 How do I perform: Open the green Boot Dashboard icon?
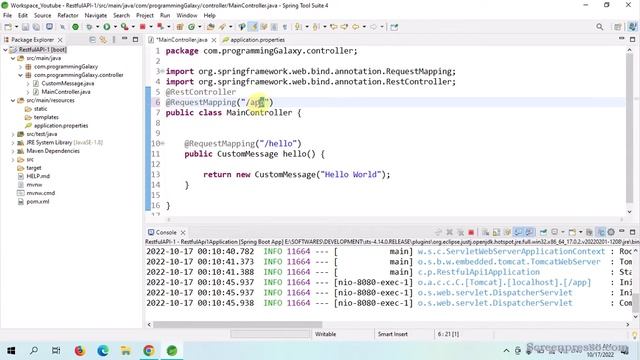[76, 27]
